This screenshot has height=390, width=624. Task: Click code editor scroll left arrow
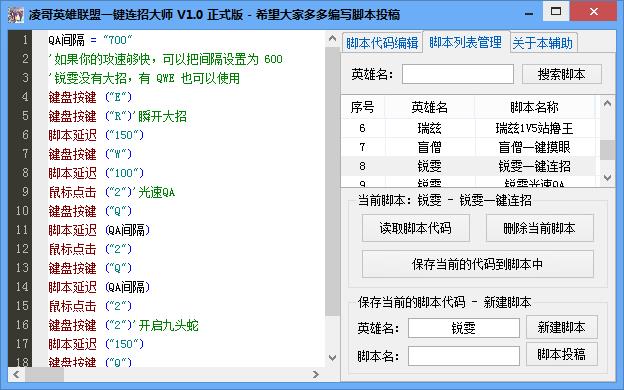(16, 374)
